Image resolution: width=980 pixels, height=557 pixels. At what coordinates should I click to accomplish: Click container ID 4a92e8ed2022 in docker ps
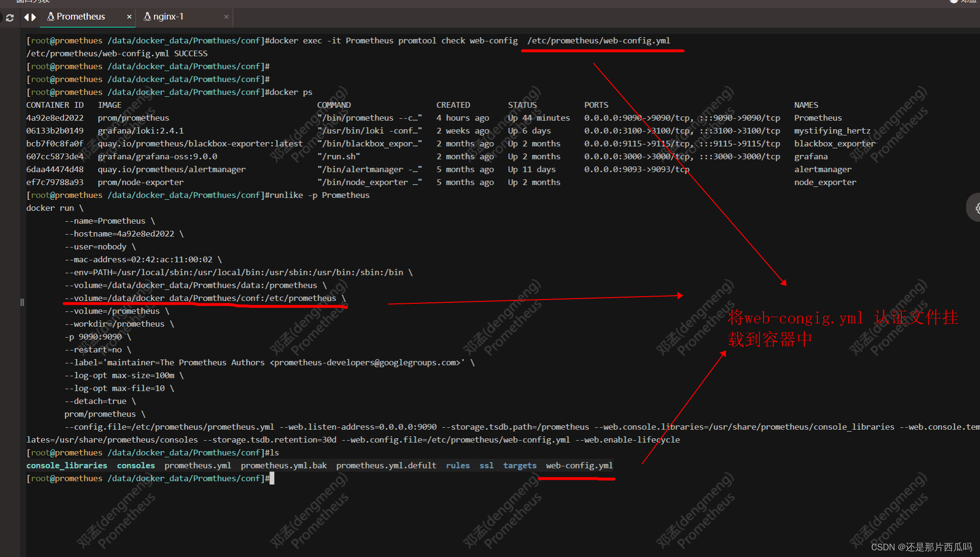click(x=55, y=118)
